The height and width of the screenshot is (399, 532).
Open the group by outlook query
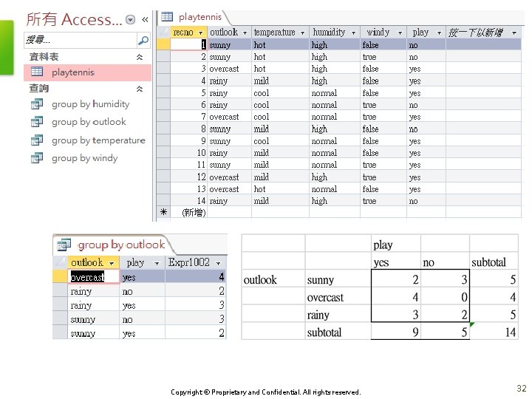click(89, 122)
